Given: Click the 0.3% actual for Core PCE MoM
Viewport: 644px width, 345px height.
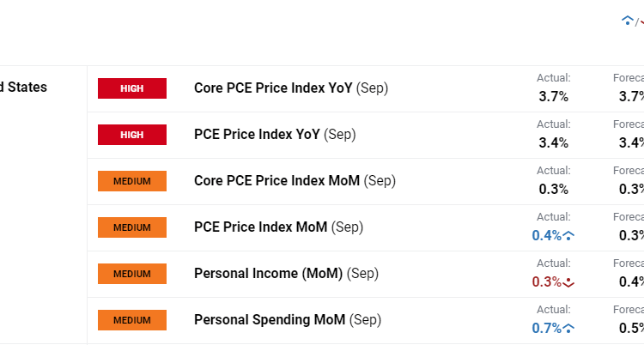Looking at the screenshot, I should click(x=553, y=189).
